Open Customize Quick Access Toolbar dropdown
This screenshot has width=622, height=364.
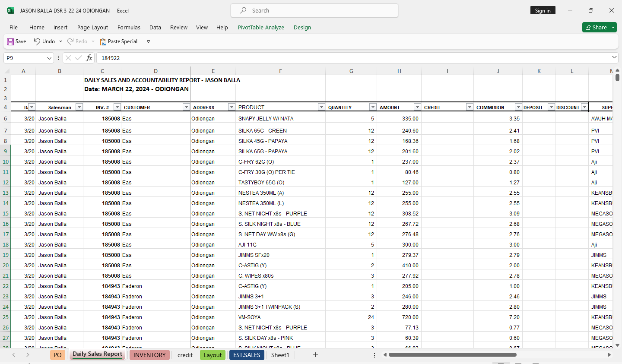pos(148,41)
